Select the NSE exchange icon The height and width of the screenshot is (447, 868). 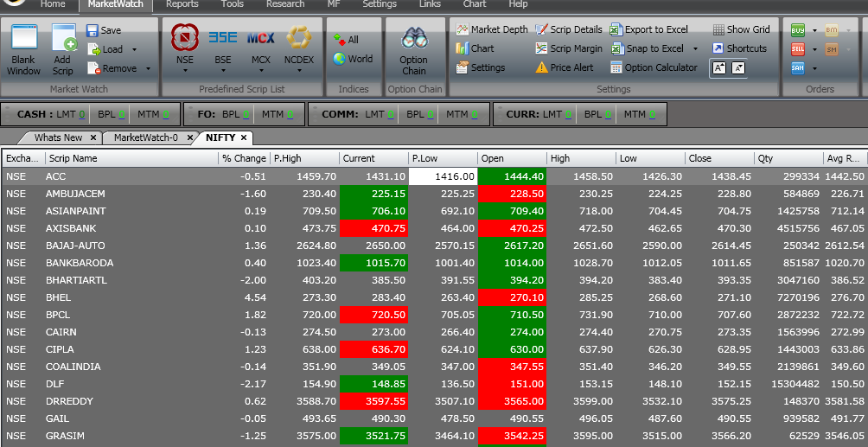(x=185, y=48)
